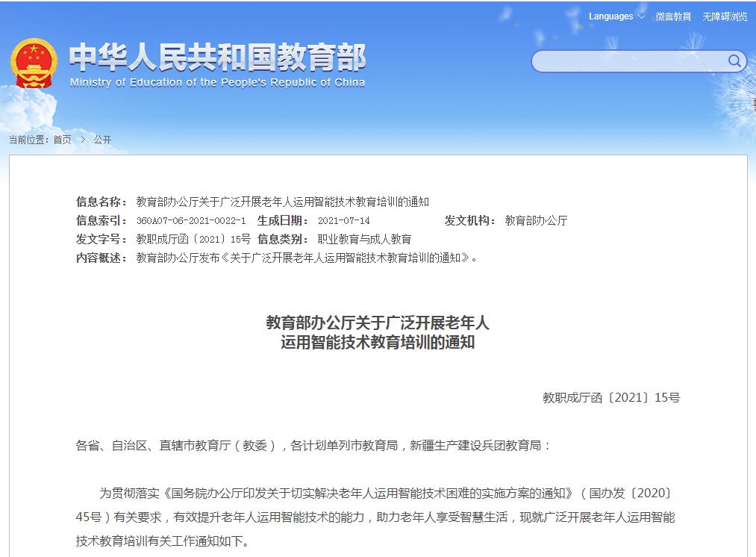756x557 pixels.
Task: Click the main article heading 教育部办公厅关于广泛开展老年人
Action: point(378,322)
